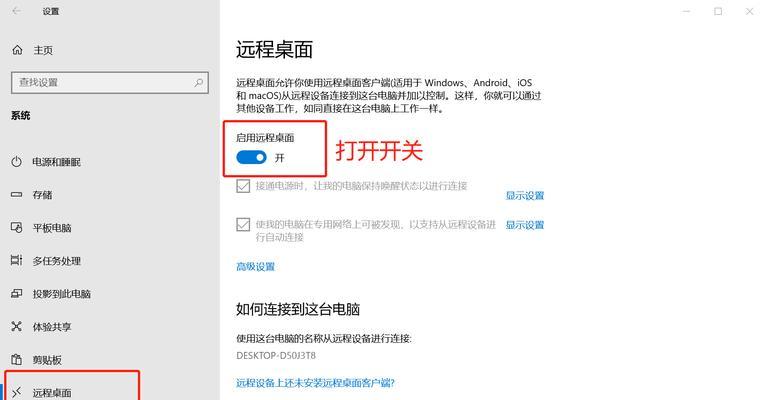Open the Storage (存储) icon

click(17, 194)
